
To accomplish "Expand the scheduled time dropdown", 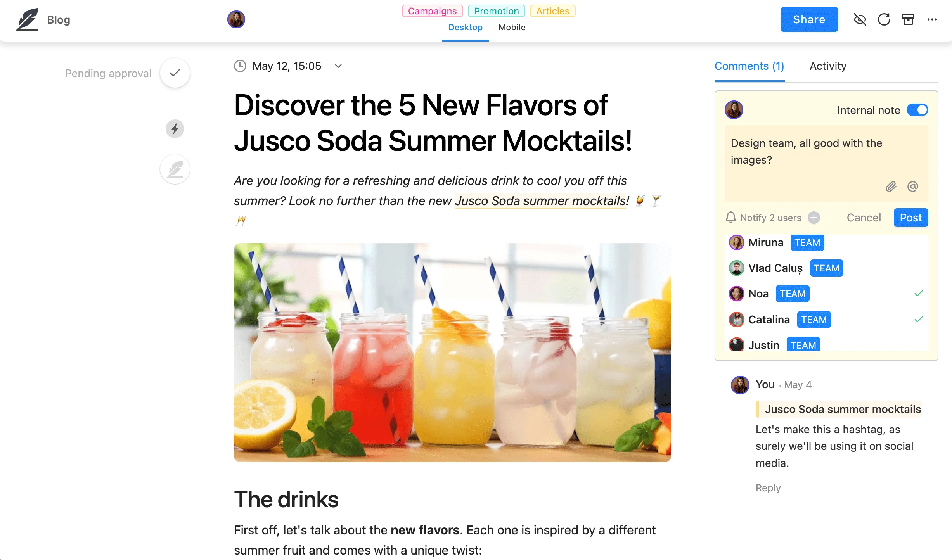I will (340, 66).
